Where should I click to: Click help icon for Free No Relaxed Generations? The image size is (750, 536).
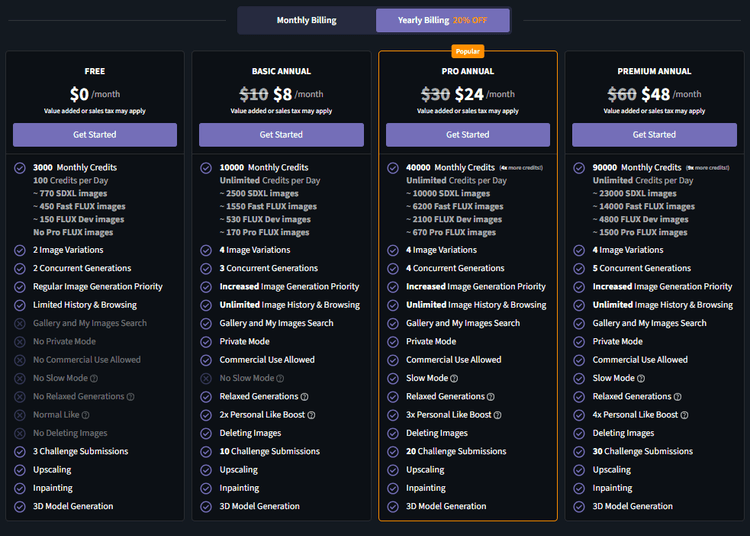tap(130, 397)
